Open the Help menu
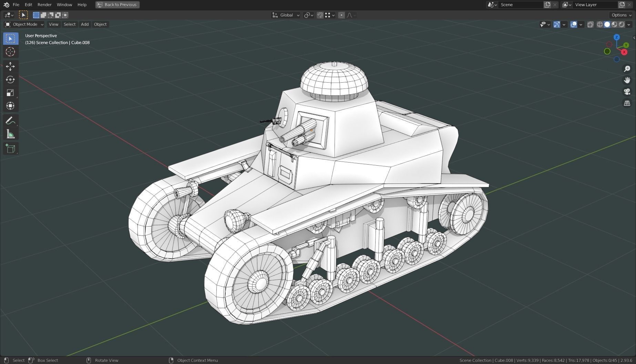This screenshot has width=636, height=364. tap(82, 4)
